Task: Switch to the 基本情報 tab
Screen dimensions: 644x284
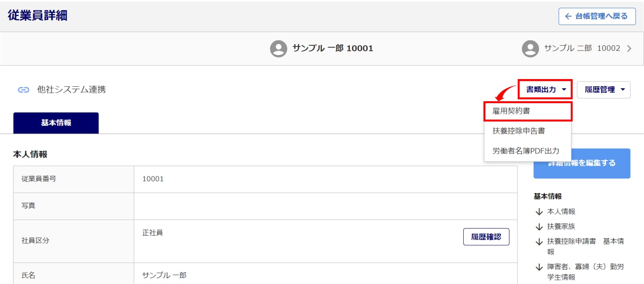Action: coord(56,123)
